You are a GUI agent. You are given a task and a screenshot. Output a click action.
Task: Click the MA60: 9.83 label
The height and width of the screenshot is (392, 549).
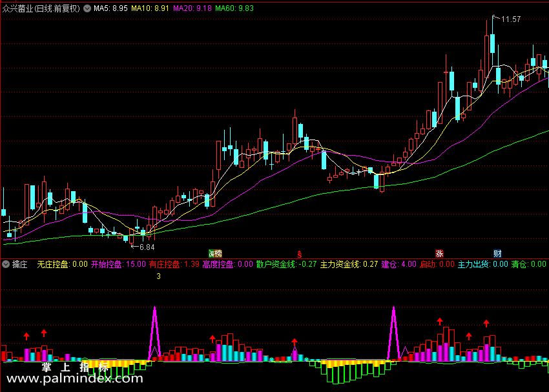[x=234, y=8]
